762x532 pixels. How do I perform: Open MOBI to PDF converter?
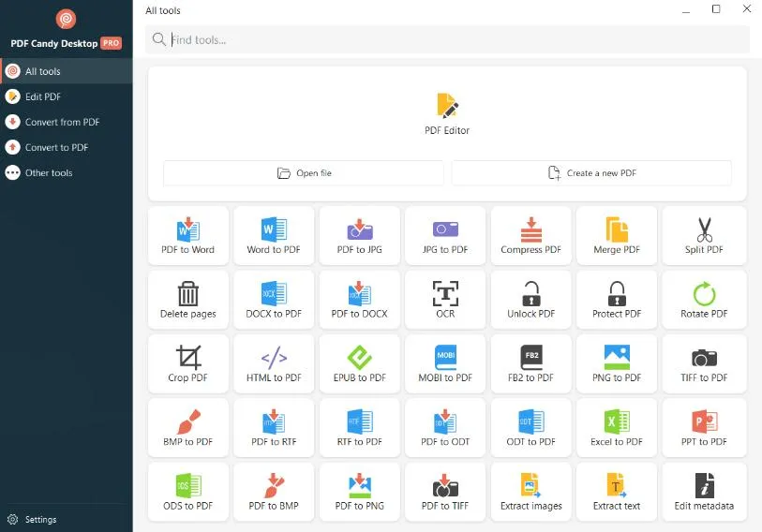[445, 364]
